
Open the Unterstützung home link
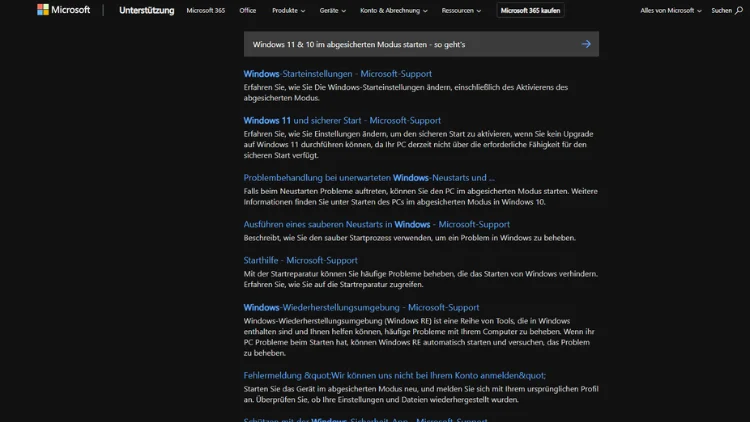(x=146, y=10)
